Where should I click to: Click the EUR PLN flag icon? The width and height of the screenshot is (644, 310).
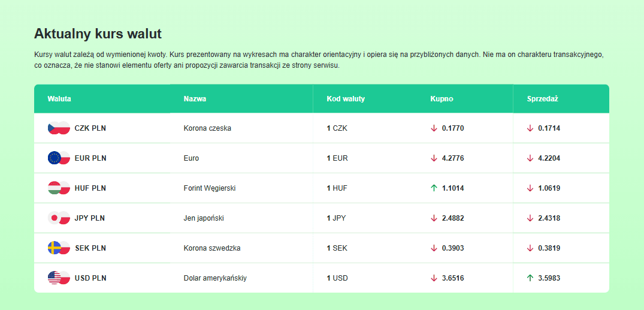coord(59,158)
